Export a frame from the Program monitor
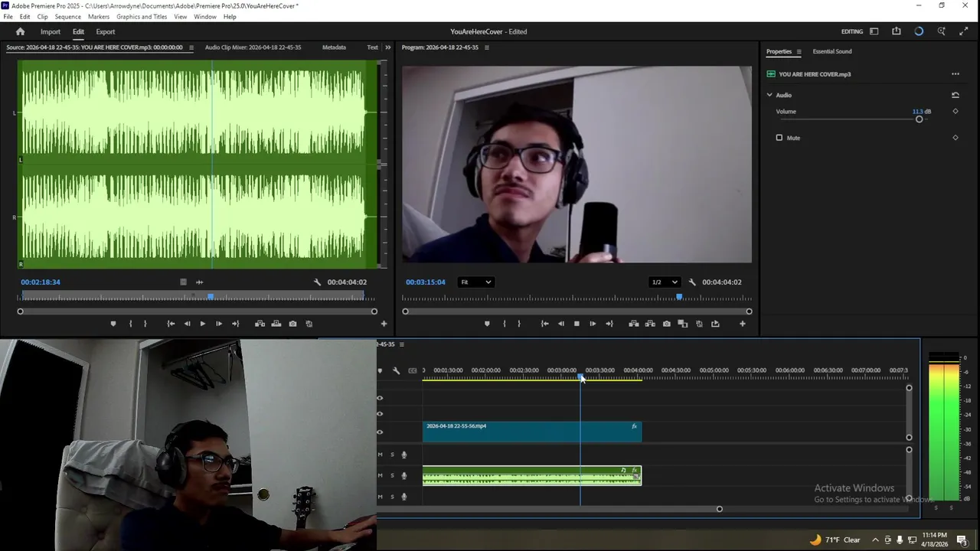 click(x=667, y=324)
